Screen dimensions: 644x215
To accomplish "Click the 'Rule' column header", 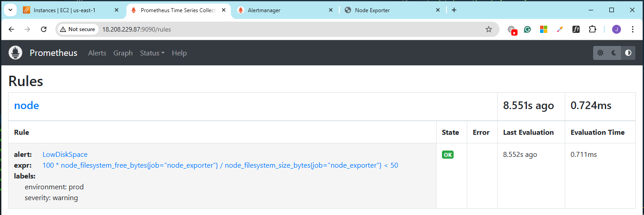I will click(22, 132).
